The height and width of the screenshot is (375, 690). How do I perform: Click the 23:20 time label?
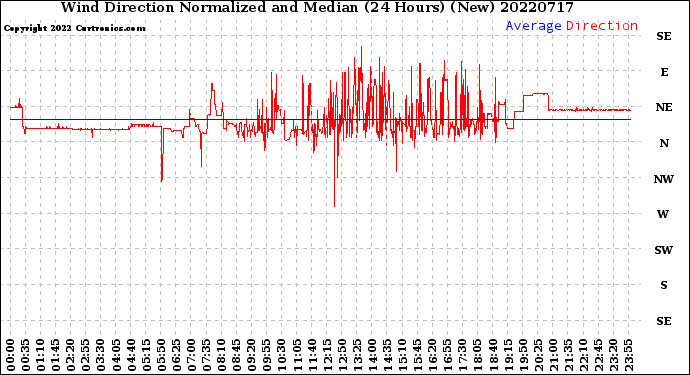[x=613, y=355]
